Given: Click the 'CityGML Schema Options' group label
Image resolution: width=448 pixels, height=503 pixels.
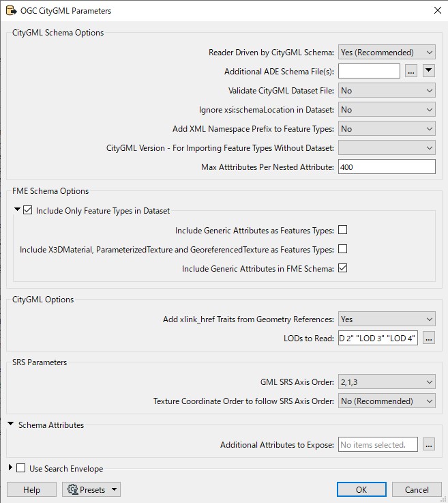Looking at the screenshot, I should (x=58, y=33).
